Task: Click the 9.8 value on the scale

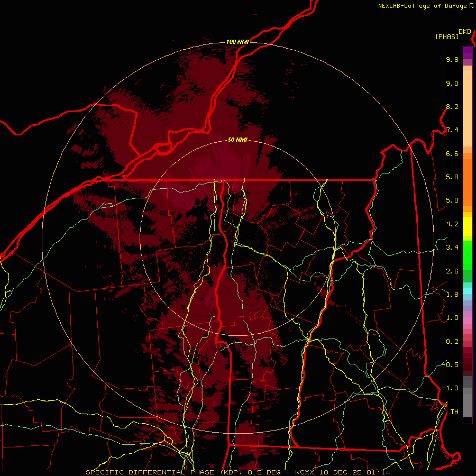Action: 452,59
